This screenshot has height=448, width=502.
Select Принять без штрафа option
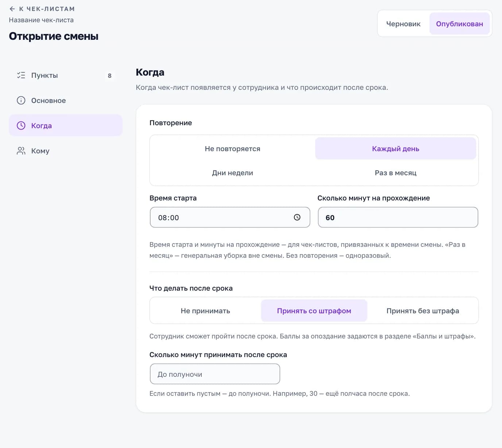pyautogui.click(x=423, y=311)
